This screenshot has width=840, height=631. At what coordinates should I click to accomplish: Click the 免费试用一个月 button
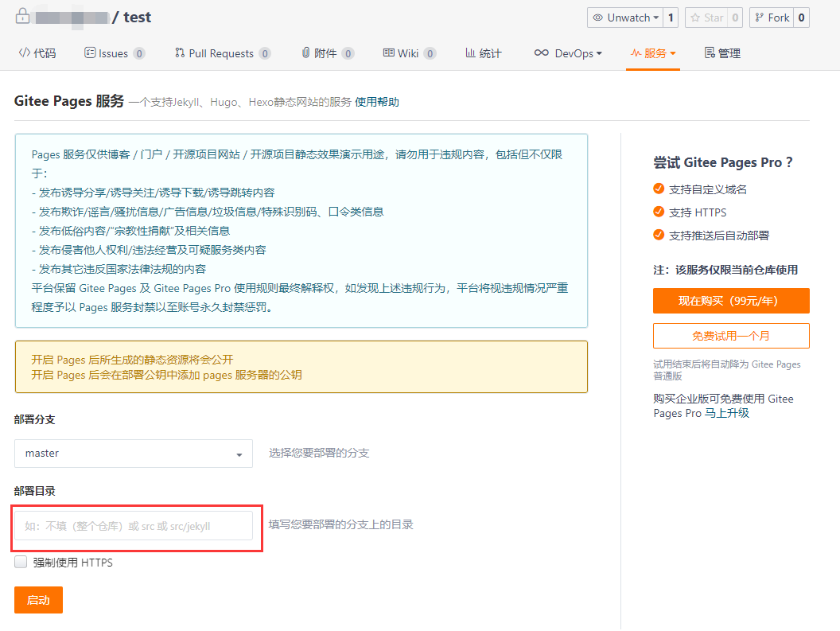pyautogui.click(x=731, y=336)
